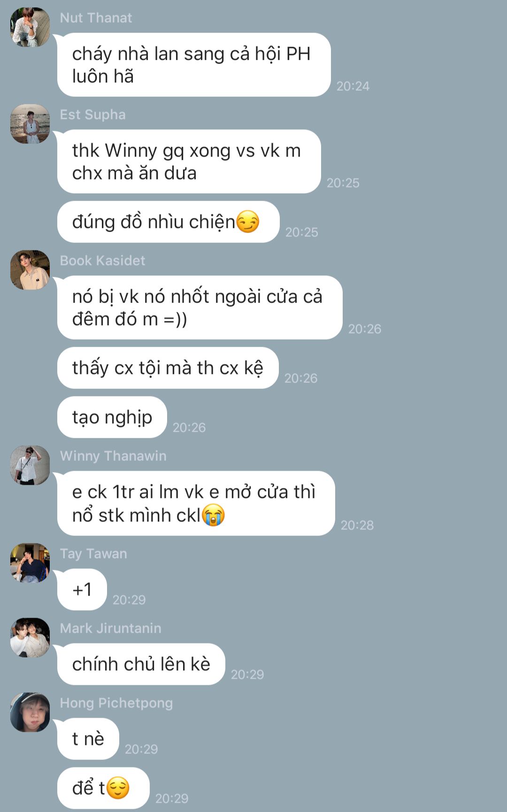Select the 'chính chủ lên kè' bubble

tap(141, 664)
